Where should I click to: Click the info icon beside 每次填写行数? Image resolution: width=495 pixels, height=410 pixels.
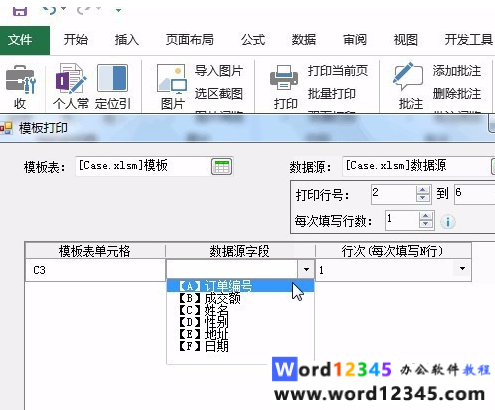tap(448, 222)
